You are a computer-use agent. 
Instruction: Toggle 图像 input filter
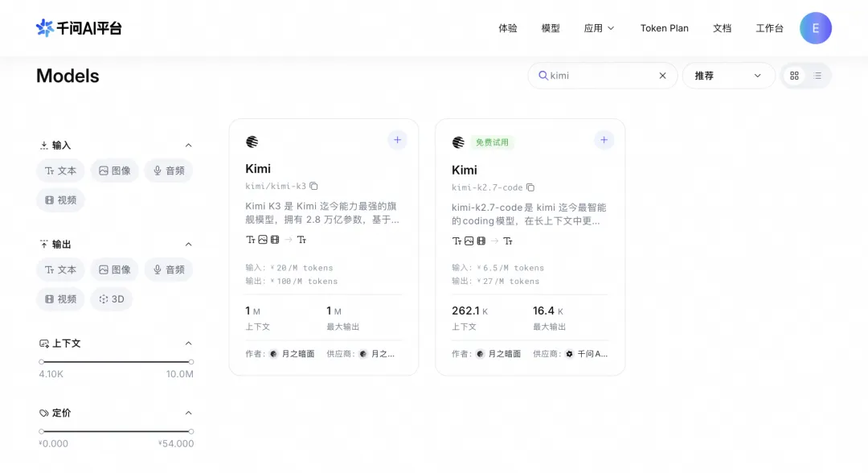(115, 171)
